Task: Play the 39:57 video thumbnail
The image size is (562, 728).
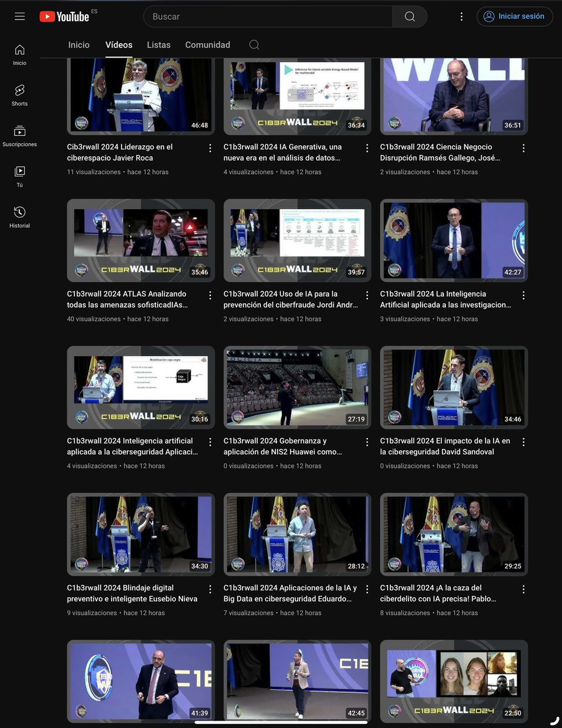Action: coord(297,240)
